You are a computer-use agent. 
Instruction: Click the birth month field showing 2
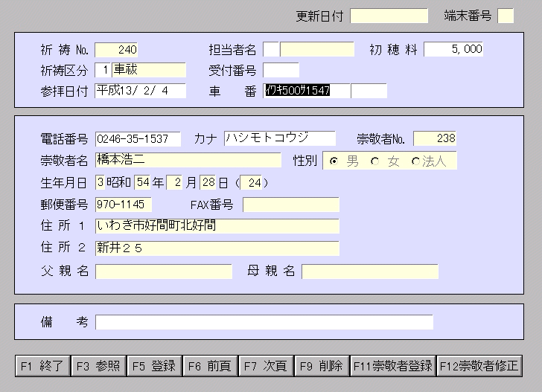tap(174, 182)
